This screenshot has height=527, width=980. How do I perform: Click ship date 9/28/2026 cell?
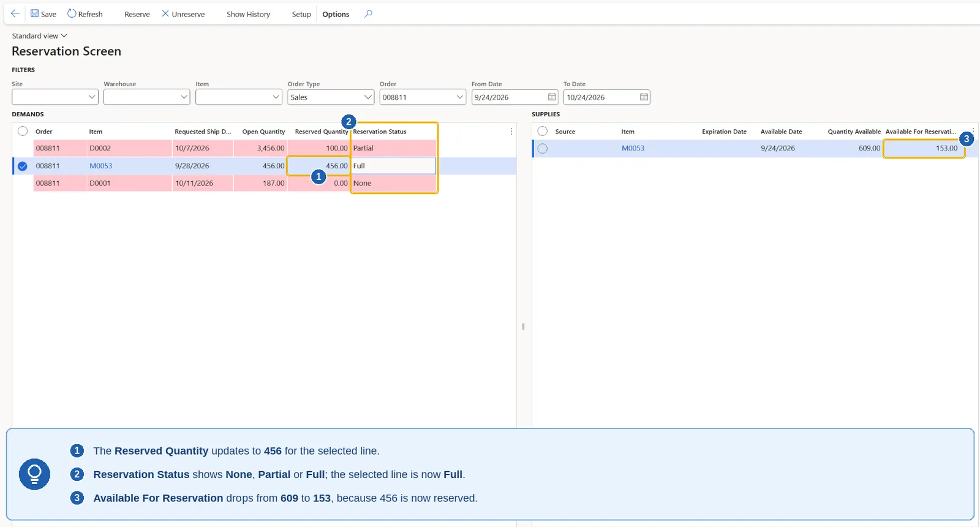point(203,166)
